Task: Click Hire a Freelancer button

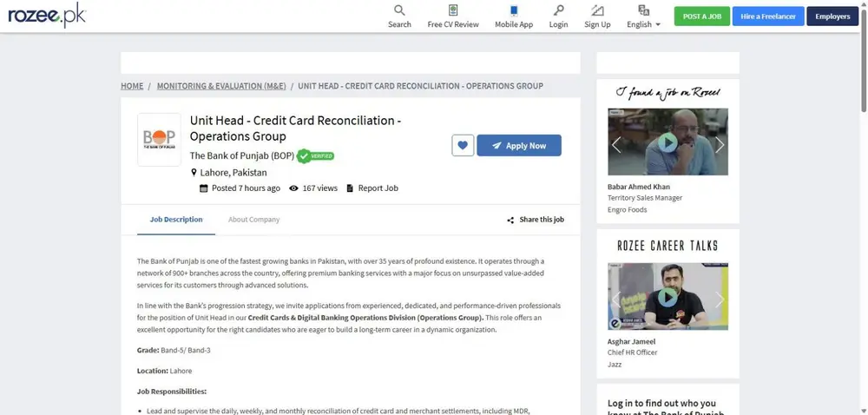Action: [x=768, y=16]
